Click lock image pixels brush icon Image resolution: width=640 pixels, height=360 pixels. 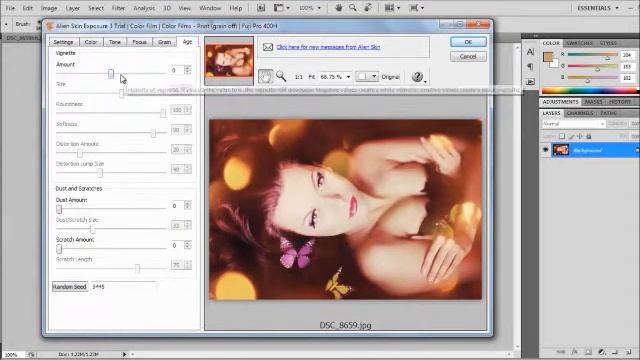click(x=571, y=136)
